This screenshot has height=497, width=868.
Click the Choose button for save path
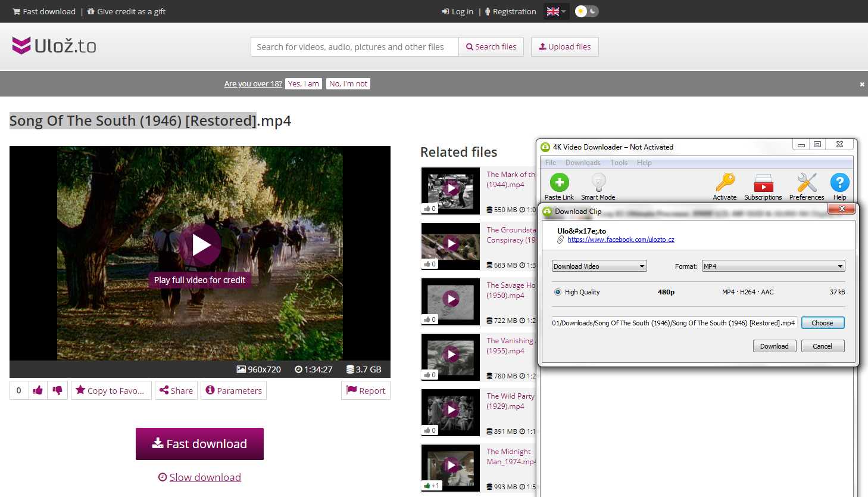[x=823, y=323]
